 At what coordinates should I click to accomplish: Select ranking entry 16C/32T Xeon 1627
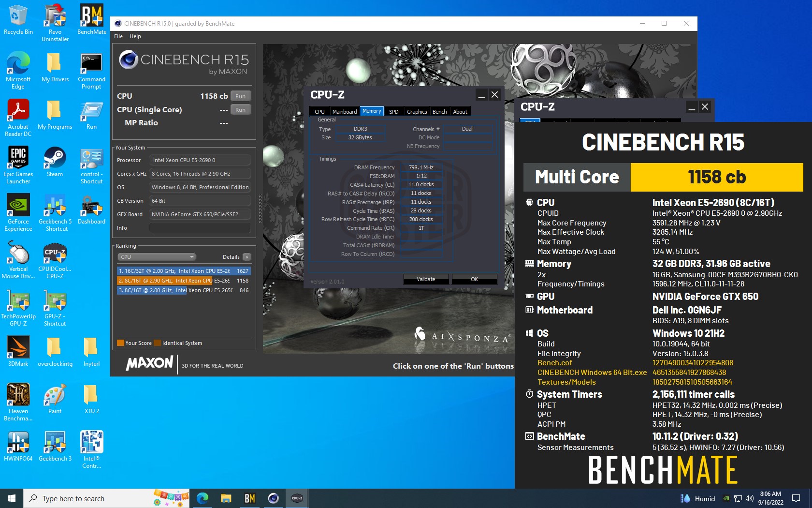click(x=184, y=271)
